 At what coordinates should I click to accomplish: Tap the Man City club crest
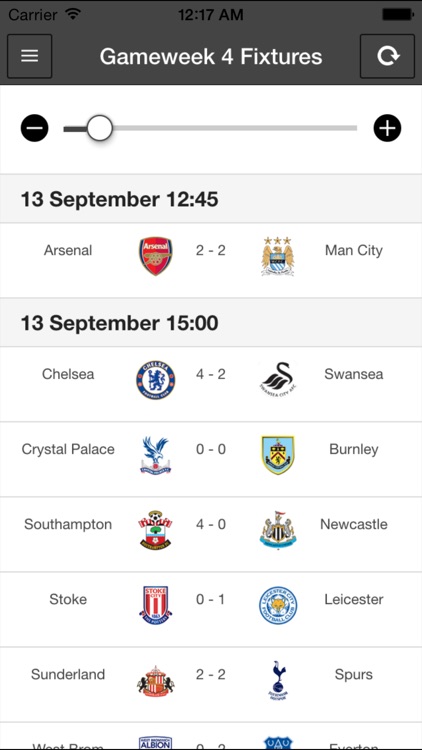tap(278, 256)
